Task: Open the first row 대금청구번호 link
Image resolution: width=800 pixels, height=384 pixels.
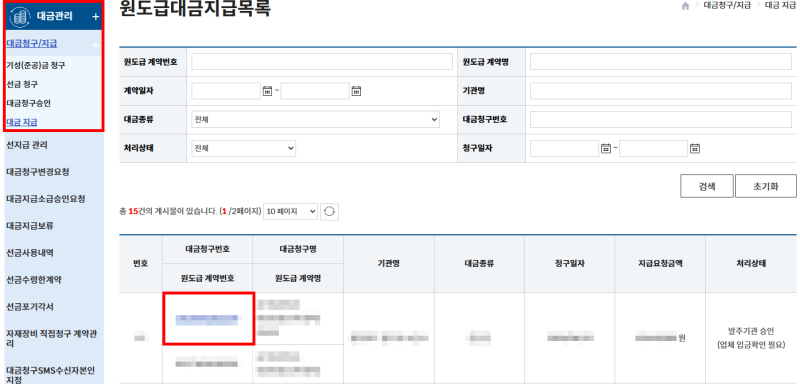Action: (207, 320)
